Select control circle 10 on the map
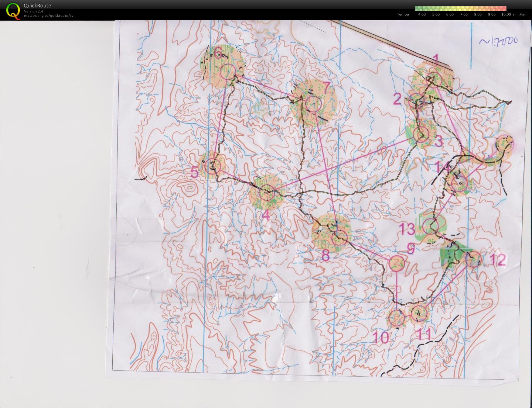The width and height of the screenshot is (532, 408). click(397, 318)
